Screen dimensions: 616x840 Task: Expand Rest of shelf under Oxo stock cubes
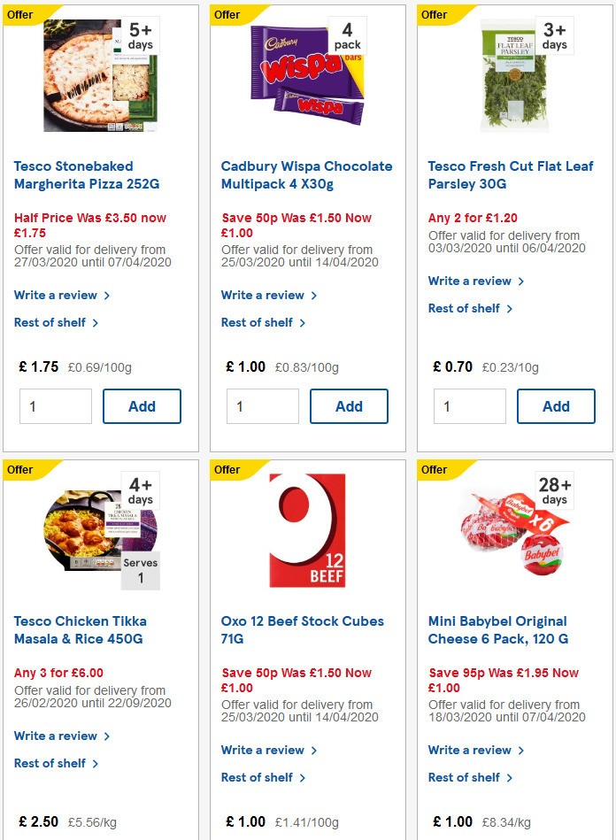[x=258, y=777]
